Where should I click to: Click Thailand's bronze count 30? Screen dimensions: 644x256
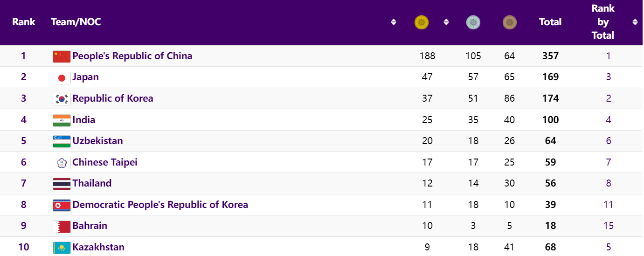(510, 183)
